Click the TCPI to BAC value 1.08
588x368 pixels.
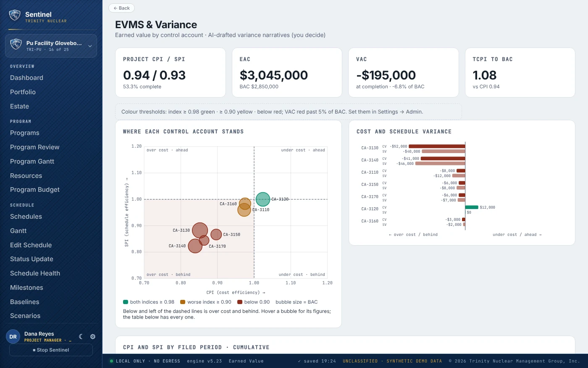[485, 75]
